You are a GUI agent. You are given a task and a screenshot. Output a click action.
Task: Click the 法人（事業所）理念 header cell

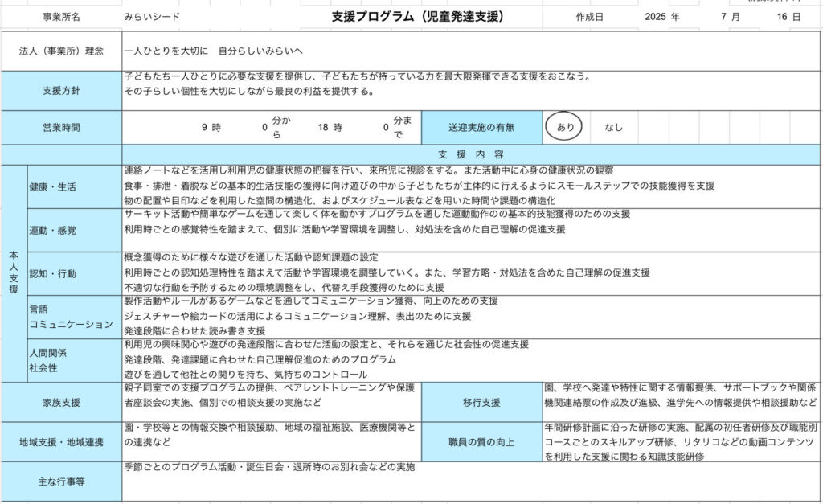point(61,51)
